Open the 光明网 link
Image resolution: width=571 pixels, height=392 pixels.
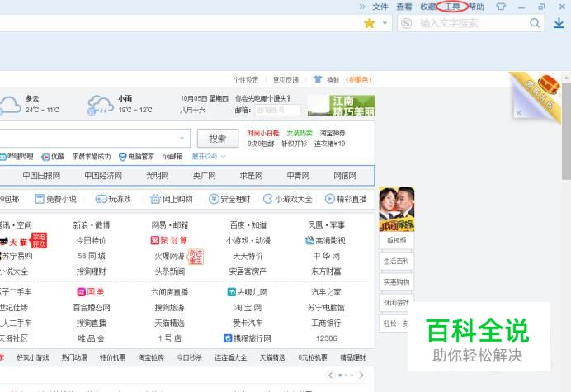pyautogui.click(x=158, y=176)
